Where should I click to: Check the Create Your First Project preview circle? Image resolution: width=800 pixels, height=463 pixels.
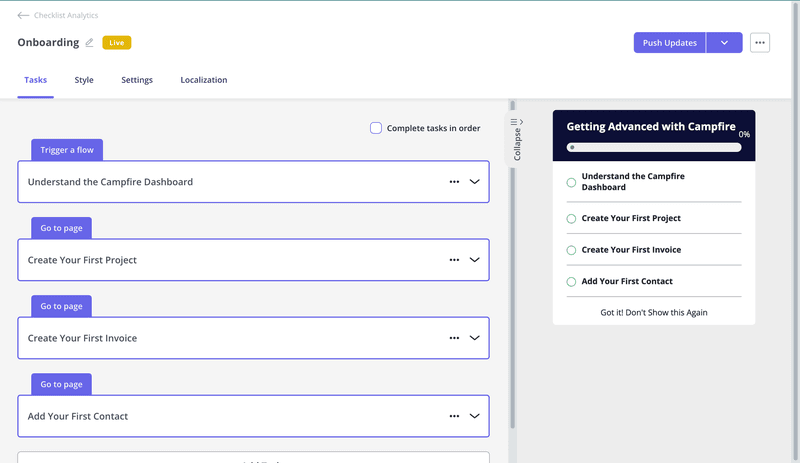[572, 219]
